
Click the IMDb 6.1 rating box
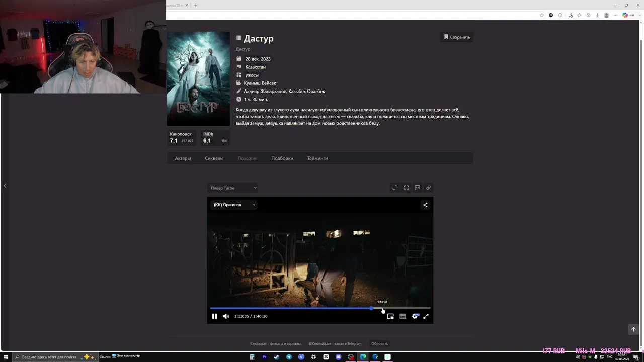(215, 138)
